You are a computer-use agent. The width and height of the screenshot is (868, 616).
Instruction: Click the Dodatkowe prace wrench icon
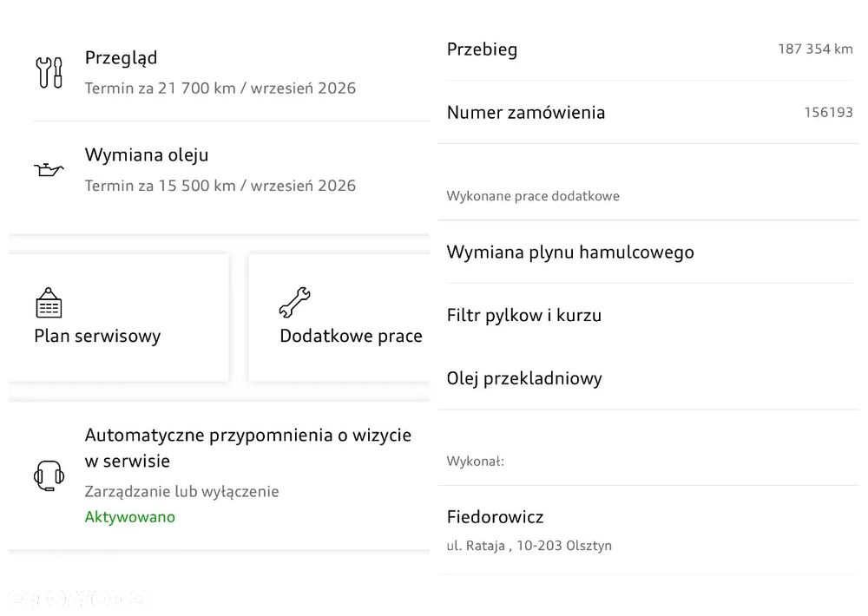(294, 303)
